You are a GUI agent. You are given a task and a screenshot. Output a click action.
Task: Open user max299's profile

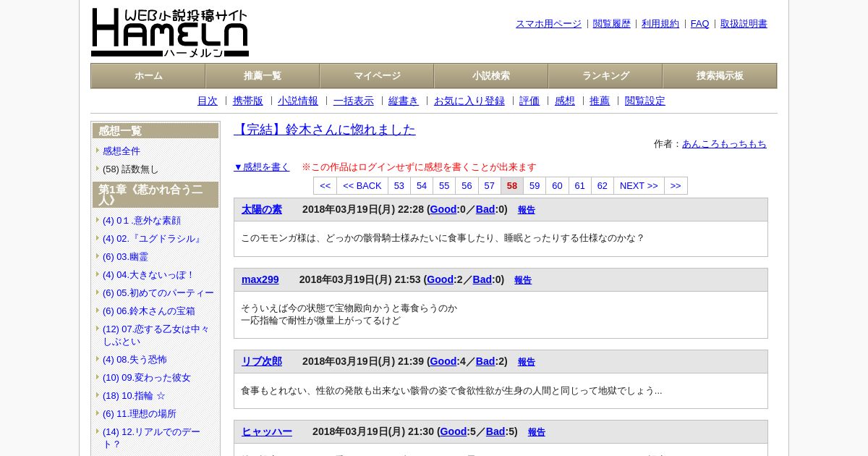(260, 279)
